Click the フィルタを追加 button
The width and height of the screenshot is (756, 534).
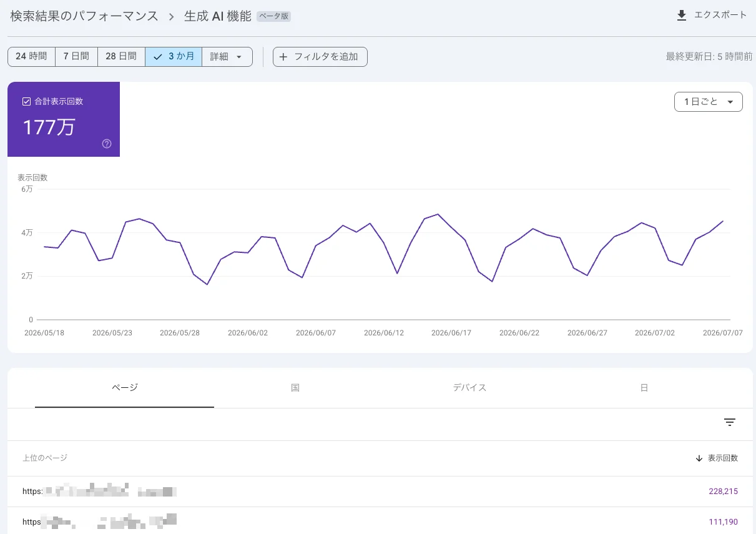320,56
